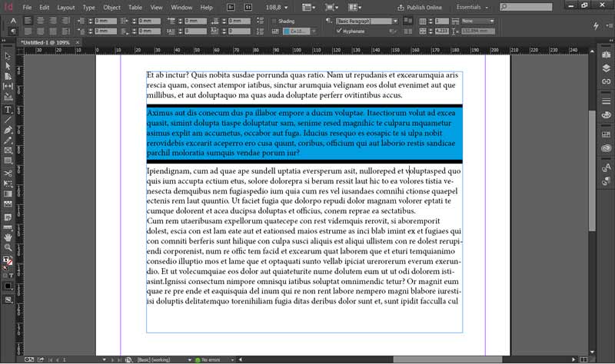Toggle align center paragraph button
The image size is (615, 364).
coord(41,21)
